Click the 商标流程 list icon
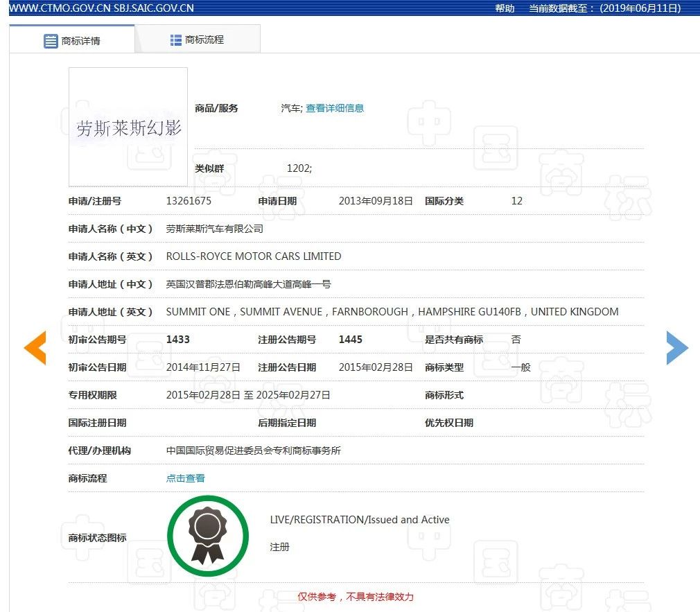 click(175, 40)
